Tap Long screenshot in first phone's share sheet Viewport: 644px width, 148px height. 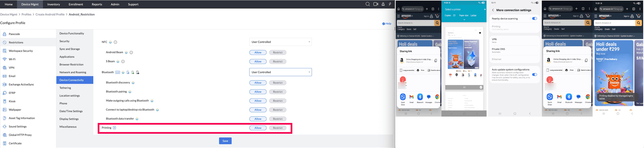407,70
